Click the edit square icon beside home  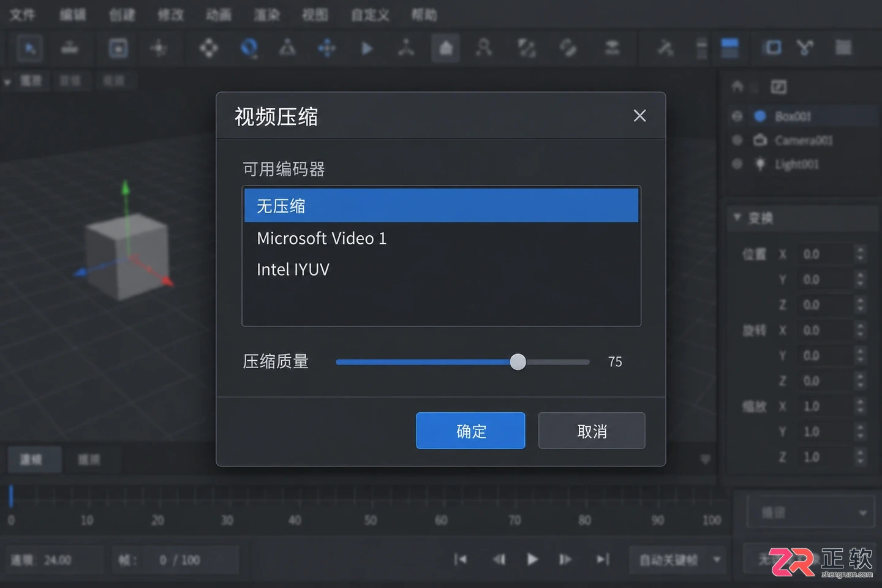click(x=778, y=87)
